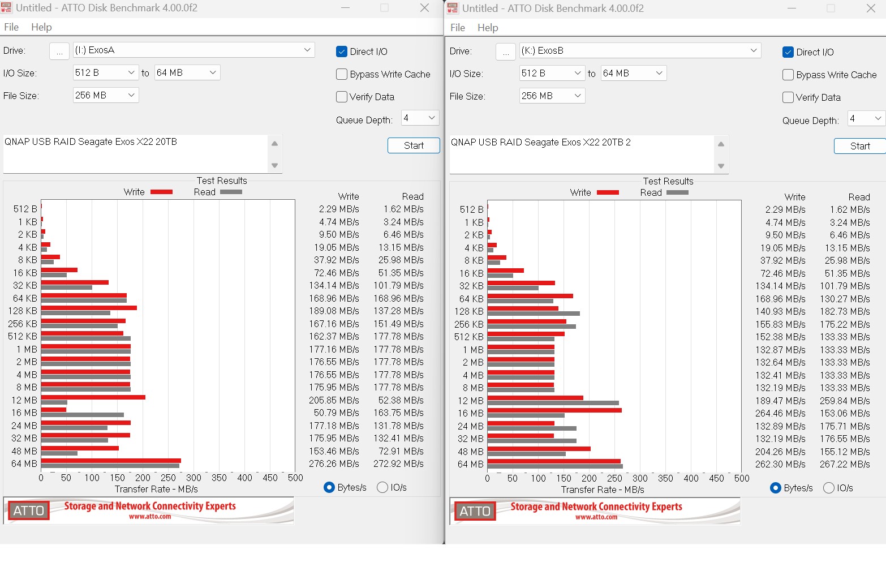Switch to IO/s display in the ExosA window
The height and width of the screenshot is (588, 886).
point(382,487)
